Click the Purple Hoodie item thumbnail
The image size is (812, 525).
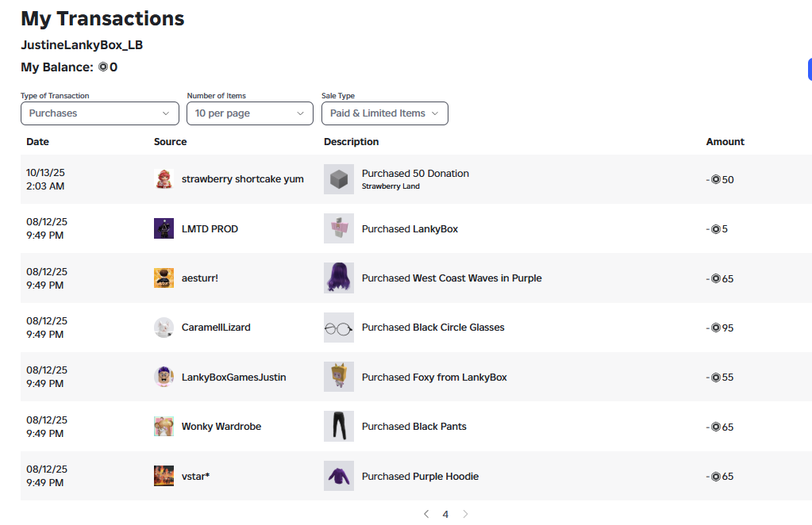click(339, 476)
